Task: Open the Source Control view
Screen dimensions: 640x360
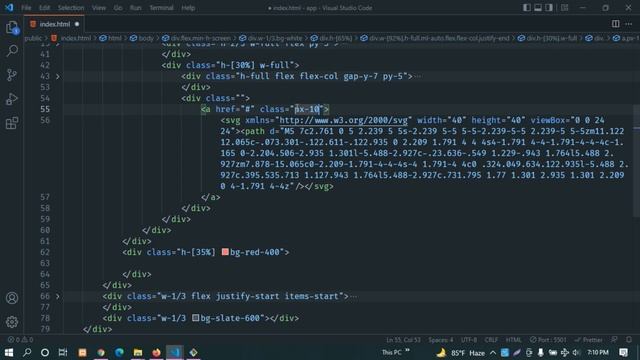Action: (12, 75)
